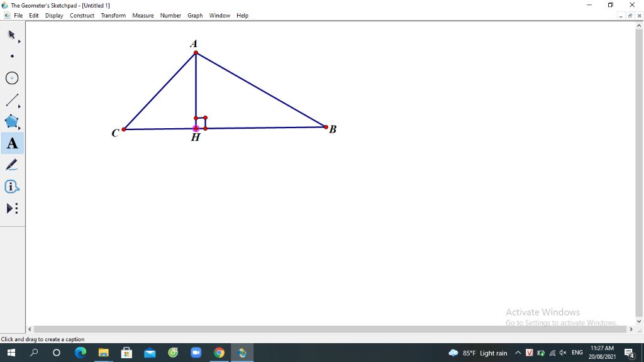Screen dimensions: 644x362
Task: Open the Transform menu
Action: pyautogui.click(x=113, y=16)
